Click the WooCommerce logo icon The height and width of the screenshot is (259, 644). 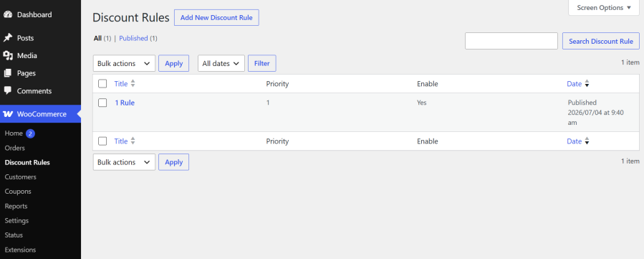(8, 114)
